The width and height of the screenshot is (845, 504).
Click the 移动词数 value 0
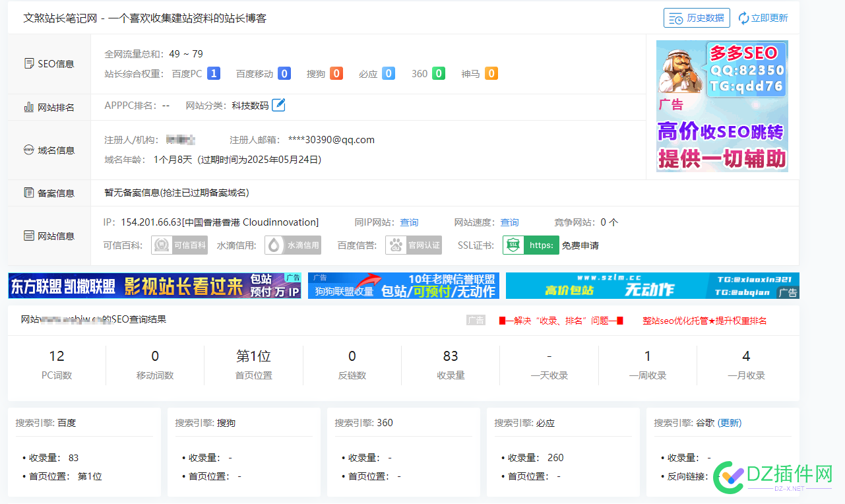(x=155, y=356)
